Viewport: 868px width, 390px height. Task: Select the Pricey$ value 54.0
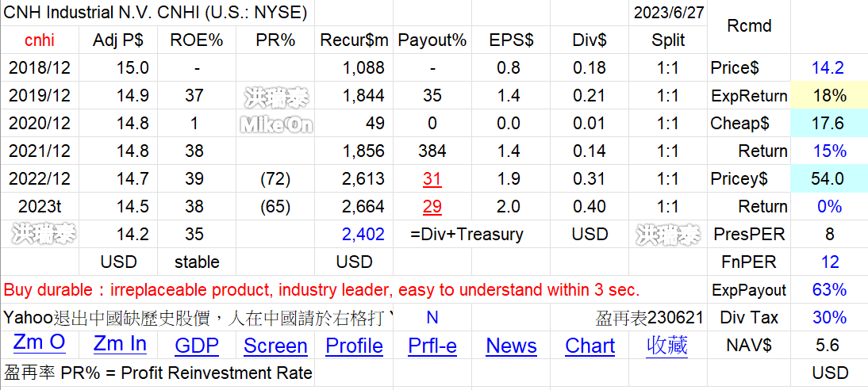828,178
